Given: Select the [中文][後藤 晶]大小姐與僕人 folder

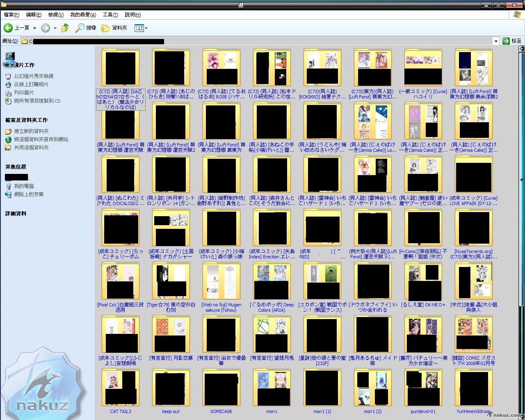Looking at the screenshot, I should click(473, 287).
